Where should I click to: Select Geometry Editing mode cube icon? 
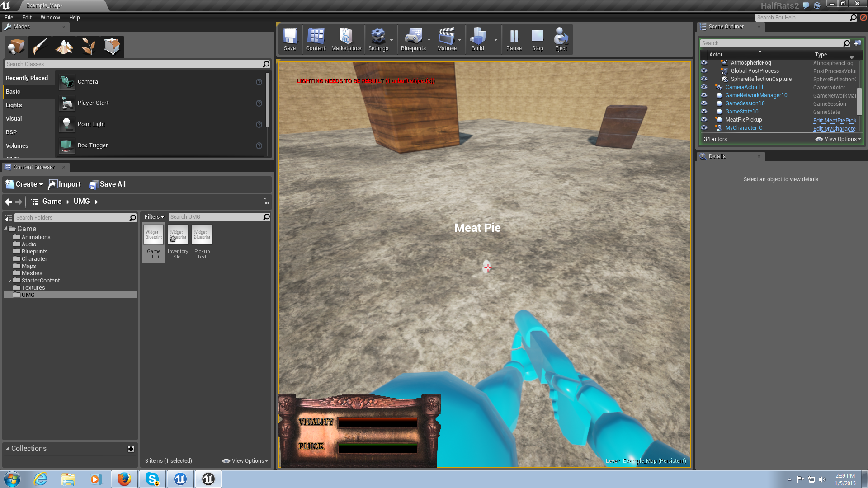tap(112, 47)
